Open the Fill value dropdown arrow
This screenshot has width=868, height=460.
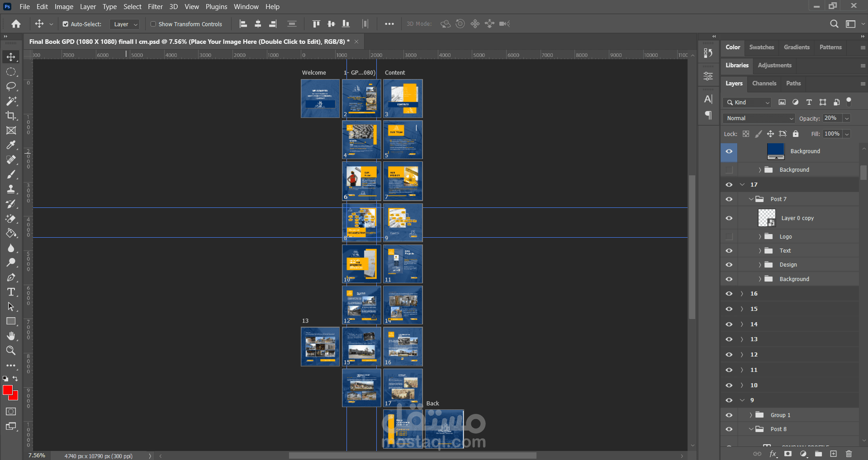tap(847, 134)
